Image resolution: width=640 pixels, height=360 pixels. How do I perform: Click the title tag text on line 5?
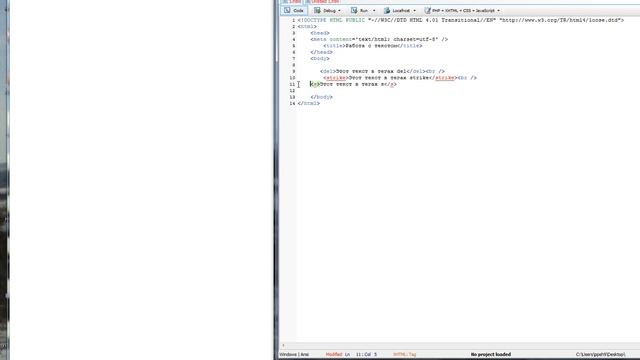pos(373,46)
